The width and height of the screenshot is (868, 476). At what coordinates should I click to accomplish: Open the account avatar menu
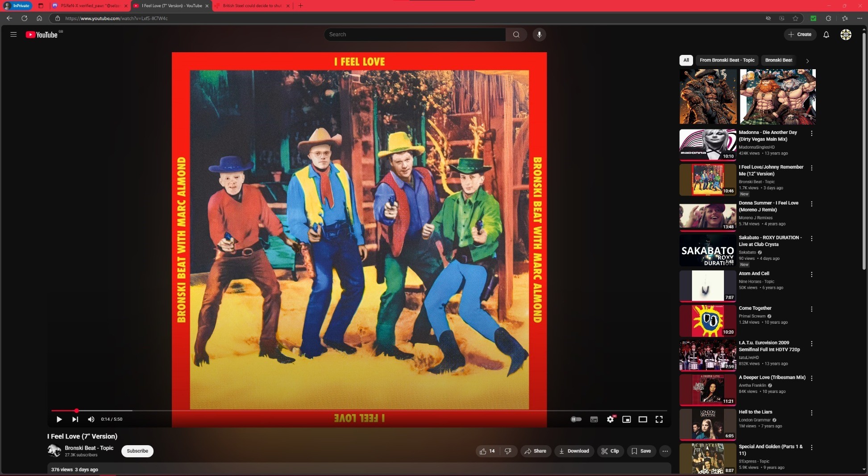(x=846, y=34)
